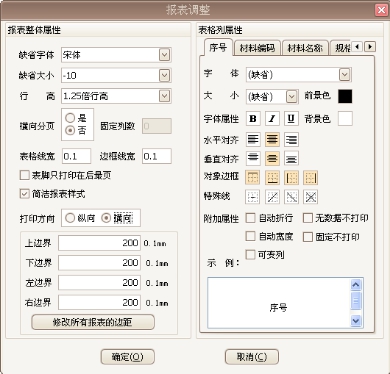This screenshot has height=374, width=390.
Task: Select backward diagonal special line
Action: (x=291, y=197)
